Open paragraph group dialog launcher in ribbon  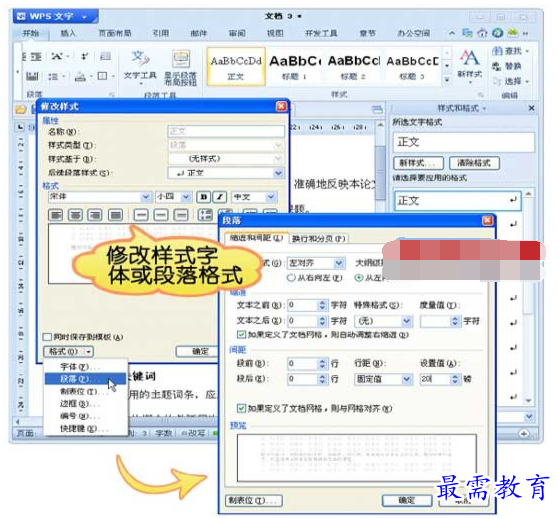click(x=112, y=95)
